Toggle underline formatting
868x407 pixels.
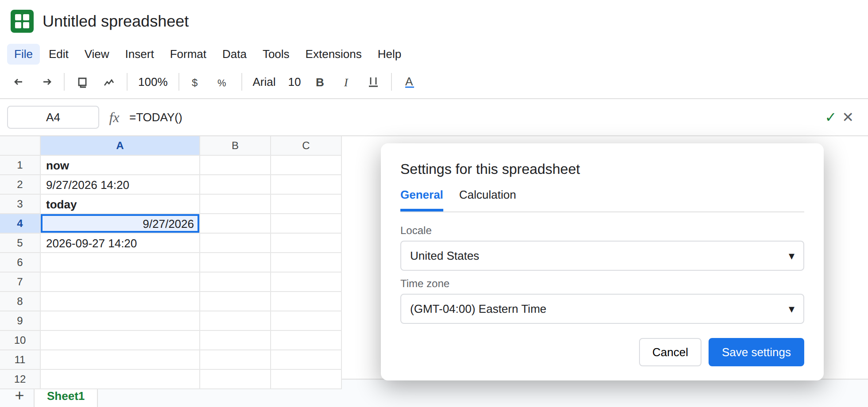click(373, 82)
